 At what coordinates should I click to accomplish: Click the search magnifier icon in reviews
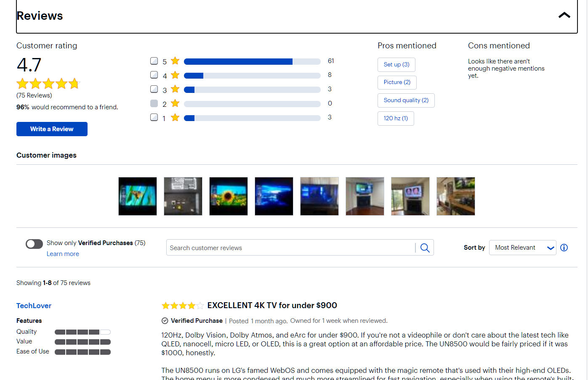click(x=425, y=248)
